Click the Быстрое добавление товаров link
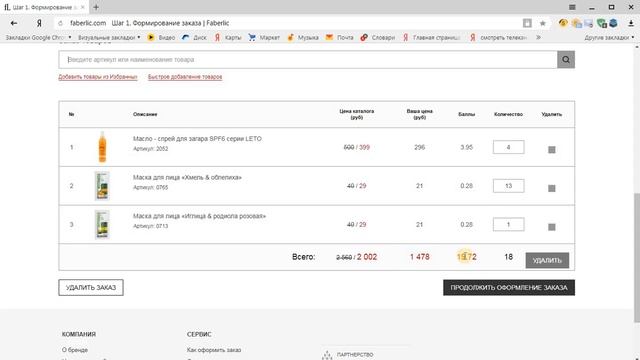640x360 pixels. tap(185, 77)
